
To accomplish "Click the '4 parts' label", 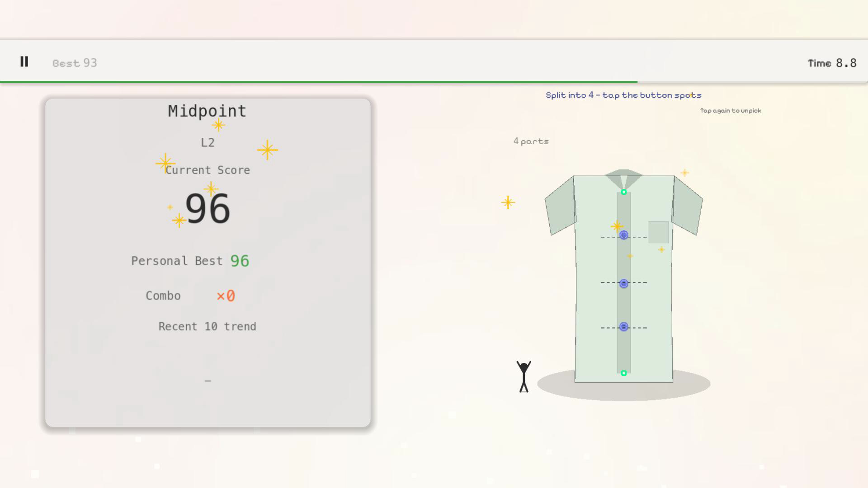I will tap(531, 141).
